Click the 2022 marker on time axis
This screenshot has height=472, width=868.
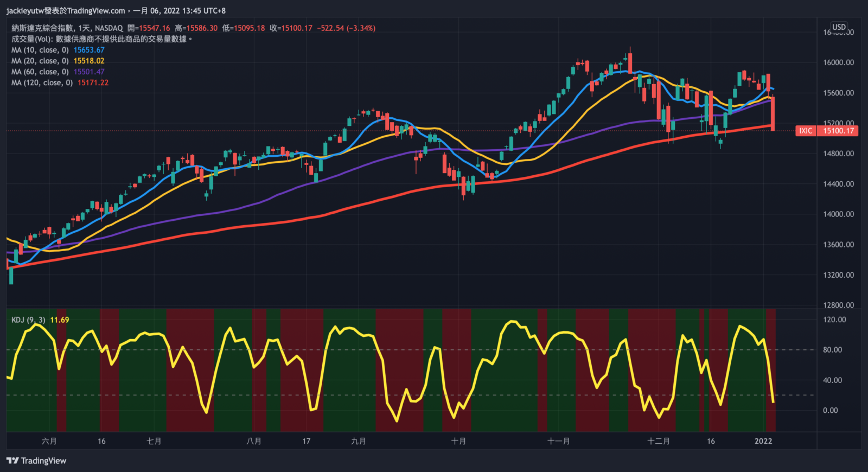pyautogui.click(x=763, y=441)
